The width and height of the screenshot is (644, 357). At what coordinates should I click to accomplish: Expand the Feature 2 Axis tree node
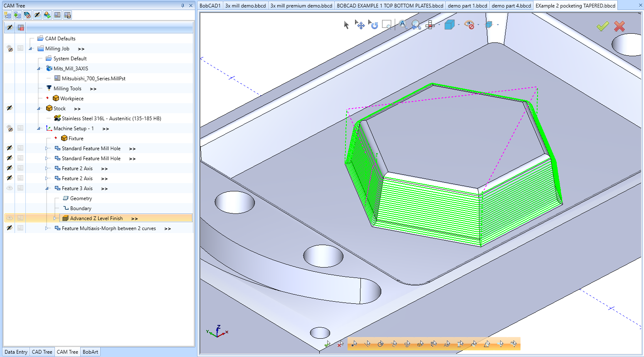[47, 168]
